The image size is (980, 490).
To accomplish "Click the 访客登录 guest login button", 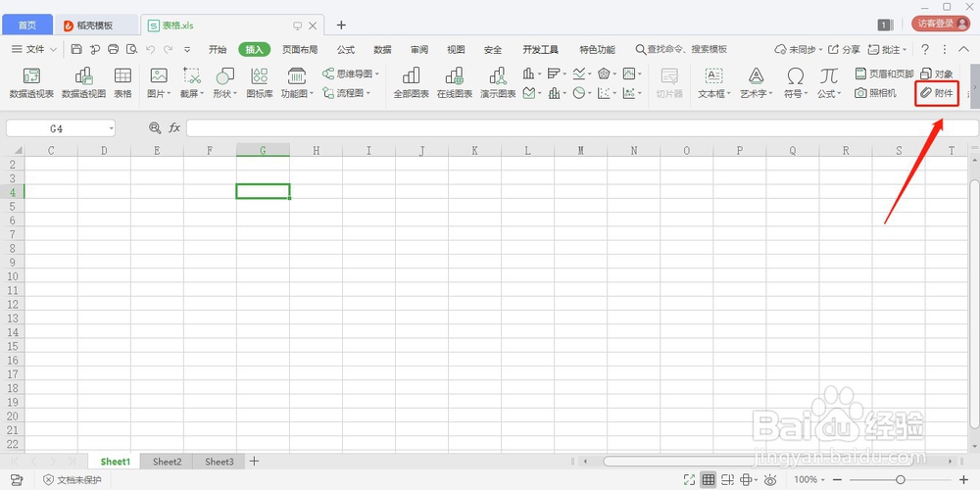I will click(941, 24).
